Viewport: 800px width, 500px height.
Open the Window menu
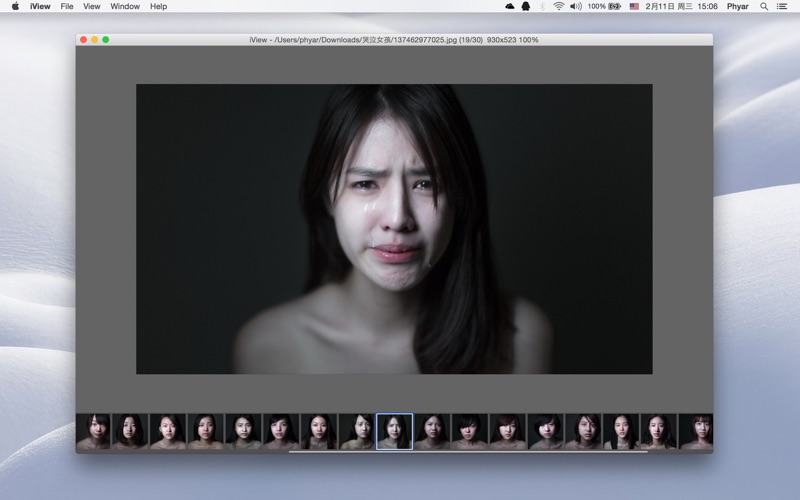125,6
